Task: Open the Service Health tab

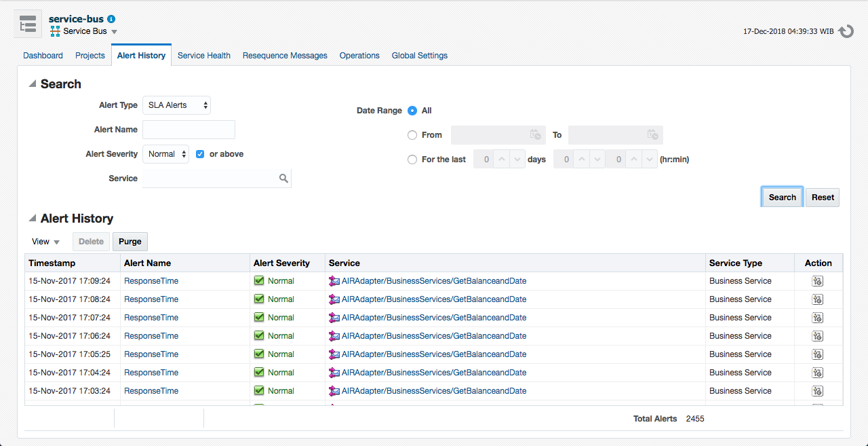Action: [203, 55]
